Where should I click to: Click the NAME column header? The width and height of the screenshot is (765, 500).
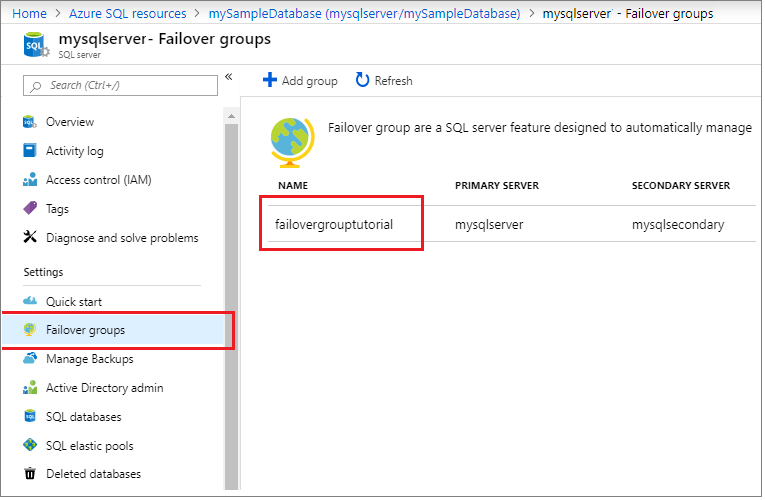(293, 185)
